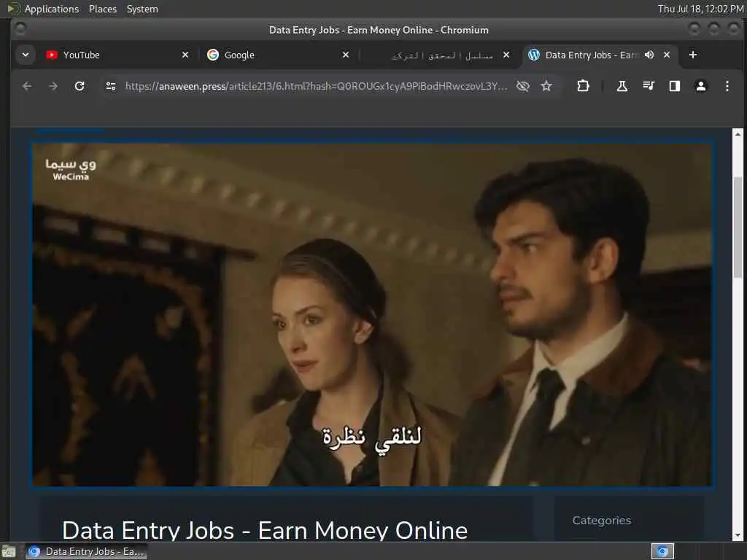
Task: Click the scrollbar down arrow
Action: (738, 535)
